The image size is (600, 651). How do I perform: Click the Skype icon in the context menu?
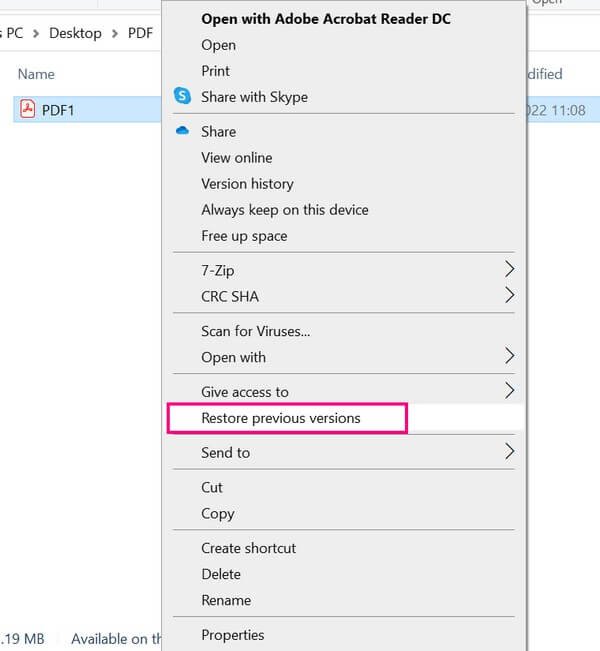tap(182, 95)
